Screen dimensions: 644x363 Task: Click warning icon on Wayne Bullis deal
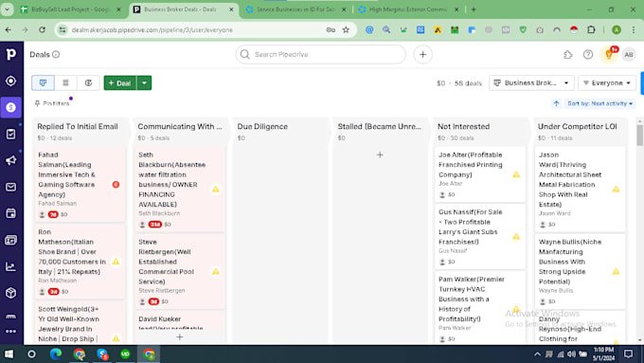616,271
